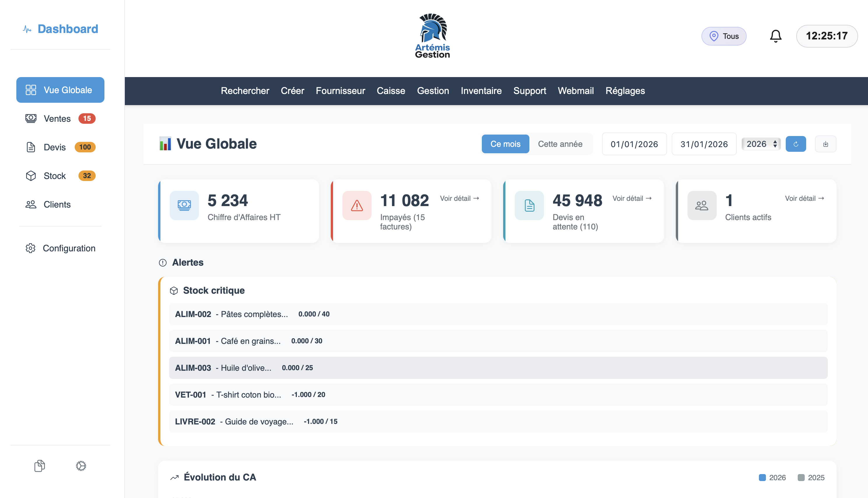Image resolution: width=868 pixels, height=498 pixels.
Task: Toggle the 2026 series in chart legend
Action: (772, 478)
